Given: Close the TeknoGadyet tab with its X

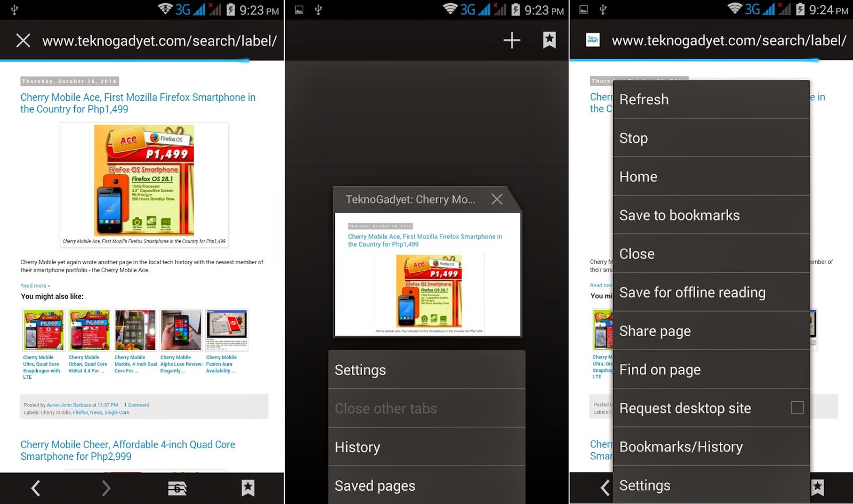Looking at the screenshot, I should 497,199.
